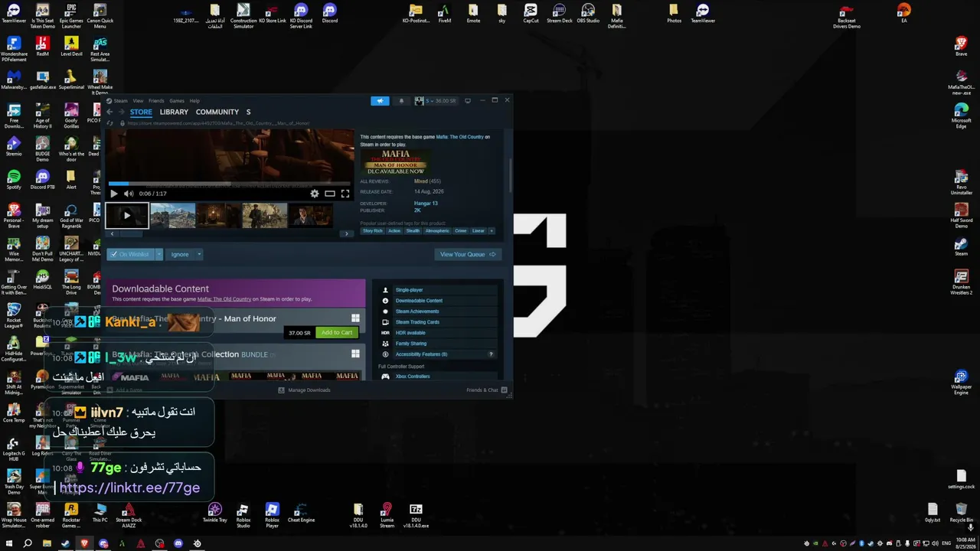Image resolution: width=980 pixels, height=551 pixels.
Task: Open Friends & Chat in Steam
Action: click(x=485, y=390)
